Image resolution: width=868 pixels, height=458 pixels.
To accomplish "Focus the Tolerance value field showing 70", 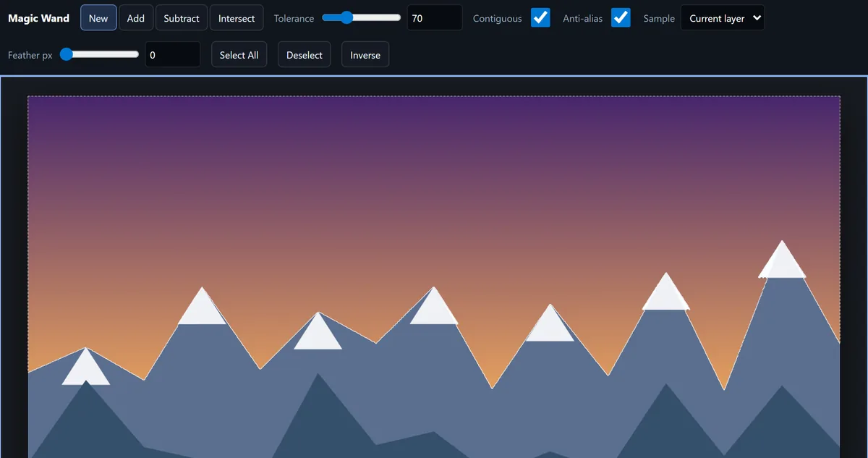I will tap(435, 18).
